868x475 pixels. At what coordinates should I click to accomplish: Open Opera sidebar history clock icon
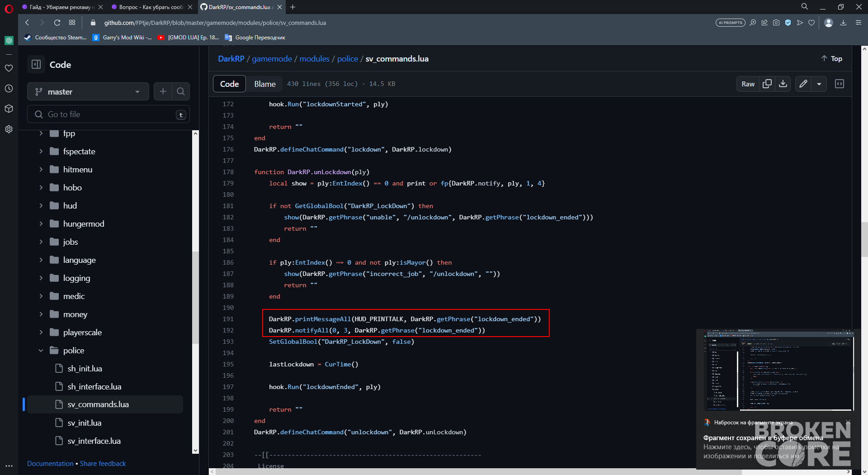click(9, 88)
